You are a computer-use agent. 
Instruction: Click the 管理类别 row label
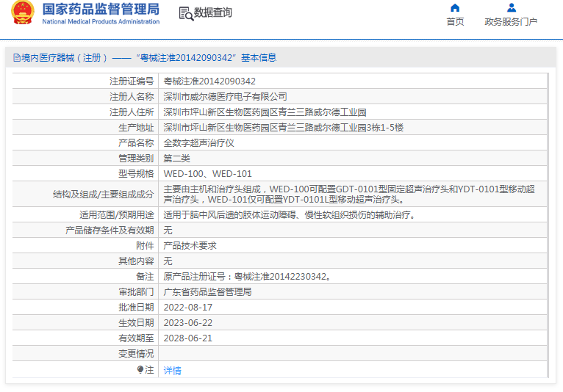[x=136, y=159]
